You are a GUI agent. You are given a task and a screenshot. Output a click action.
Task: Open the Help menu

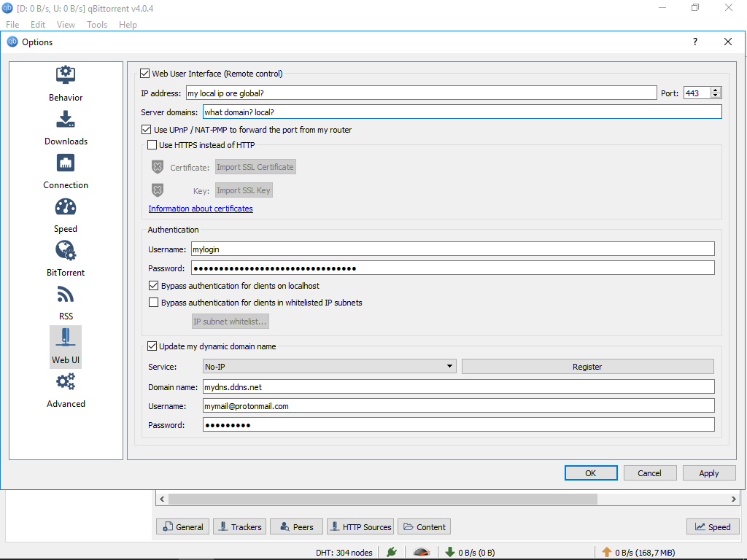(128, 24)
